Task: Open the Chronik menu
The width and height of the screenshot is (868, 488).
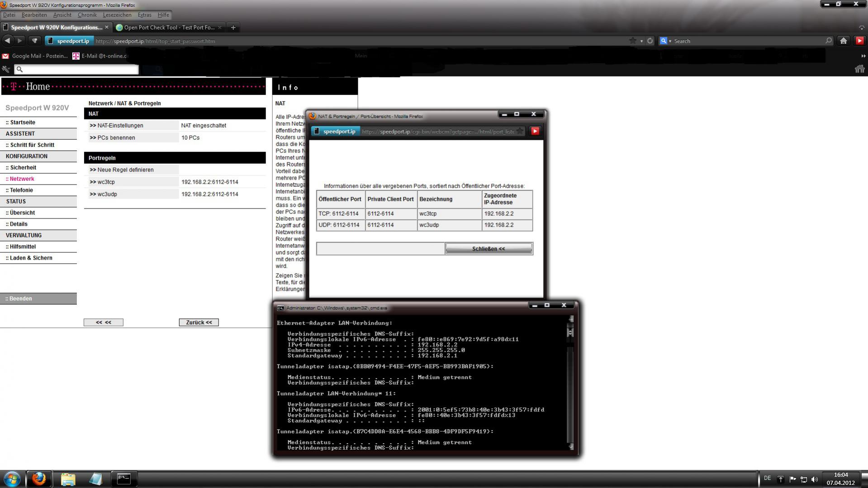Action: [87, 15]
